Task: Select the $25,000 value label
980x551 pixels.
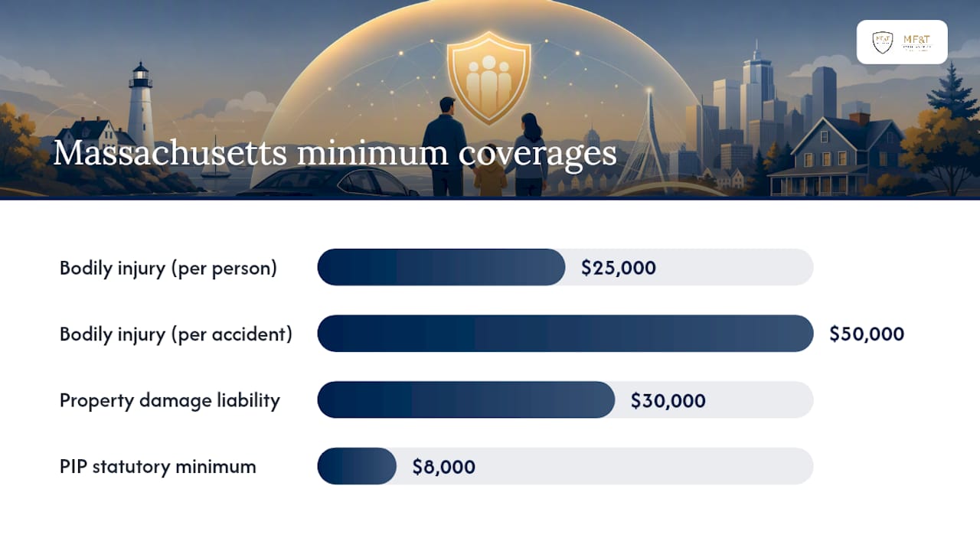Action: point(619,268)
